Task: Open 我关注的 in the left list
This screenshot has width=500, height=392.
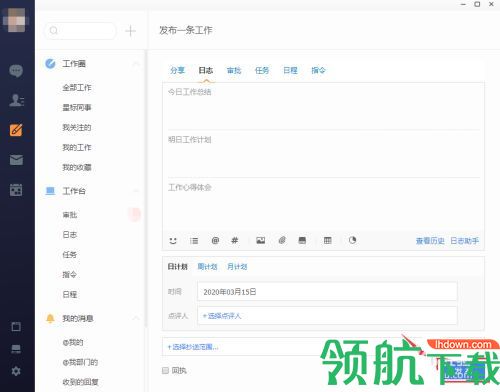Action: pyautogui.click(x=77, y=127)
